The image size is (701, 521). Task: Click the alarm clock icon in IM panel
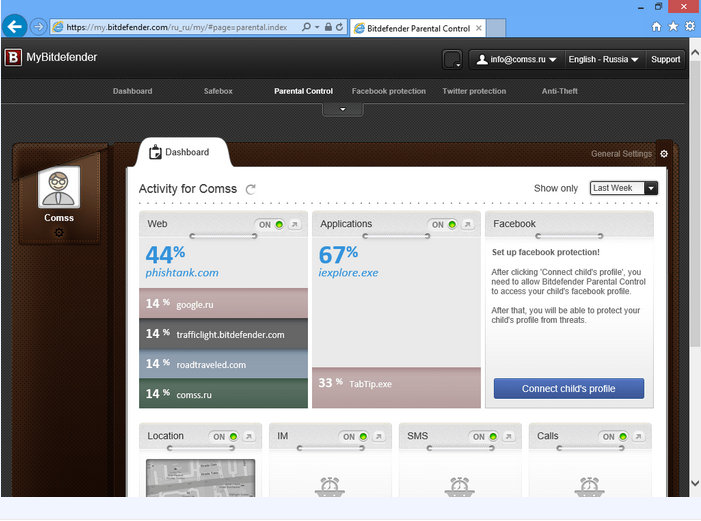[329, 487]
